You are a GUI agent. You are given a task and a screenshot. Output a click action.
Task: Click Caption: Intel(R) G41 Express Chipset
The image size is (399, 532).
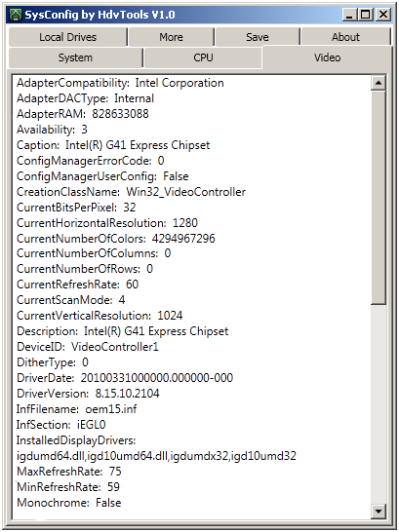(113, 145)
